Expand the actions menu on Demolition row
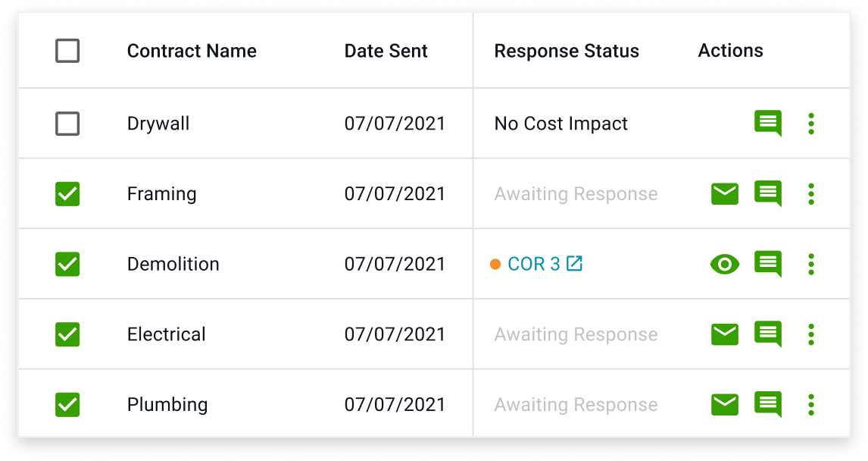Screen dimensions: 868x461 tap(811, 264)
